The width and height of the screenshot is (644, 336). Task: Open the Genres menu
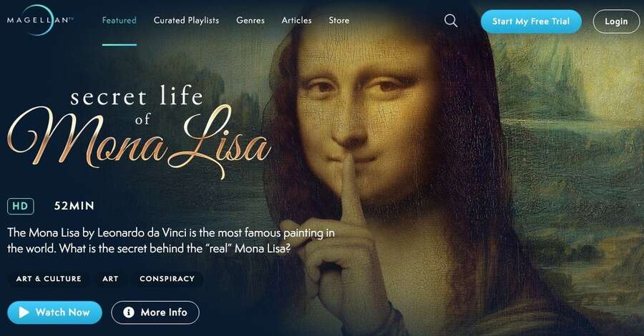250,20
